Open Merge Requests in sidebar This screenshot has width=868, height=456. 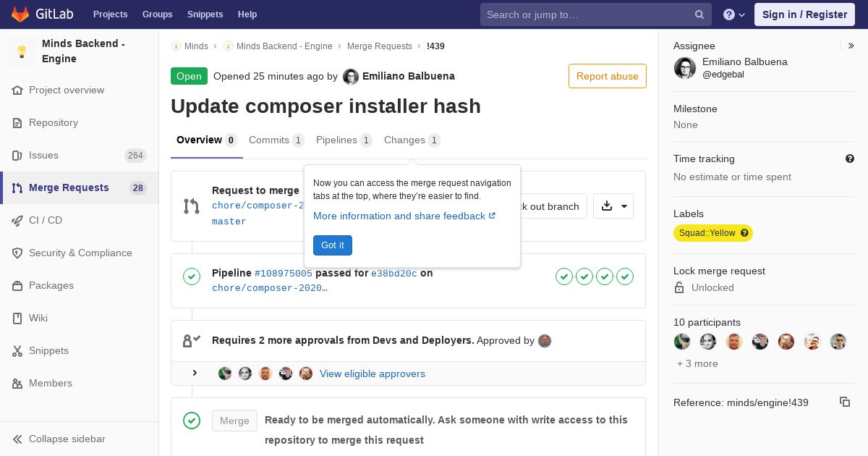point(80,188)
